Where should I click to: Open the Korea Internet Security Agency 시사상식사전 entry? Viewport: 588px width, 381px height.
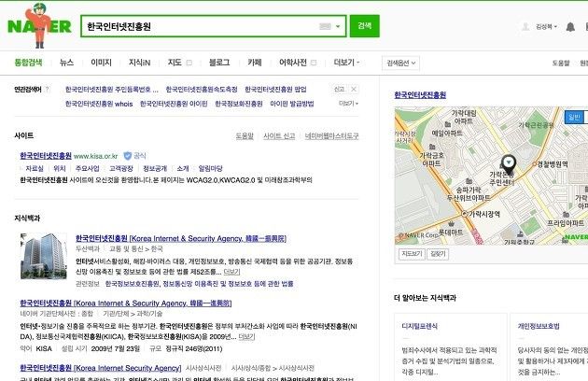click(101, 368)
